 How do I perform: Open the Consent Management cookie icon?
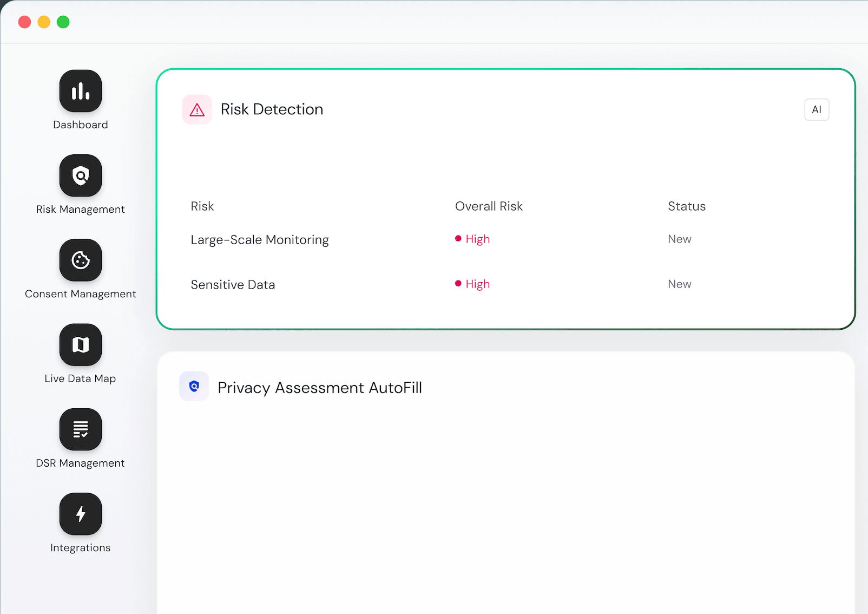click(x=81, y=260)
